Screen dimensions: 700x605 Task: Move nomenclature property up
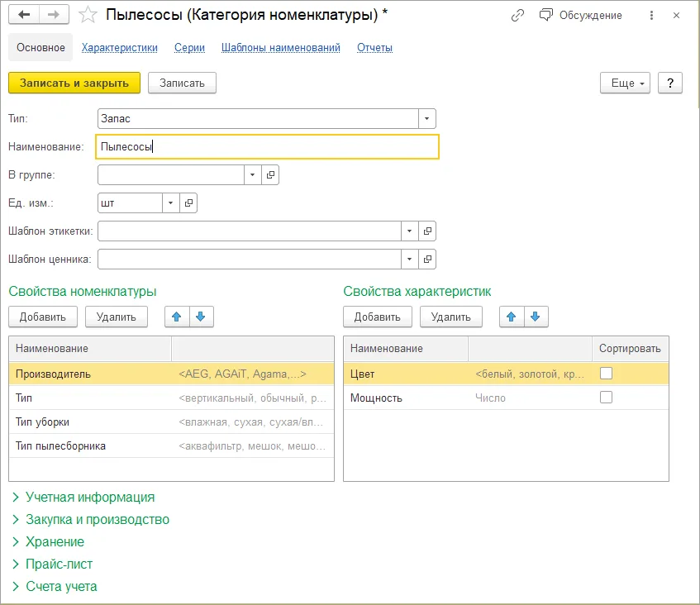point(177,317)
